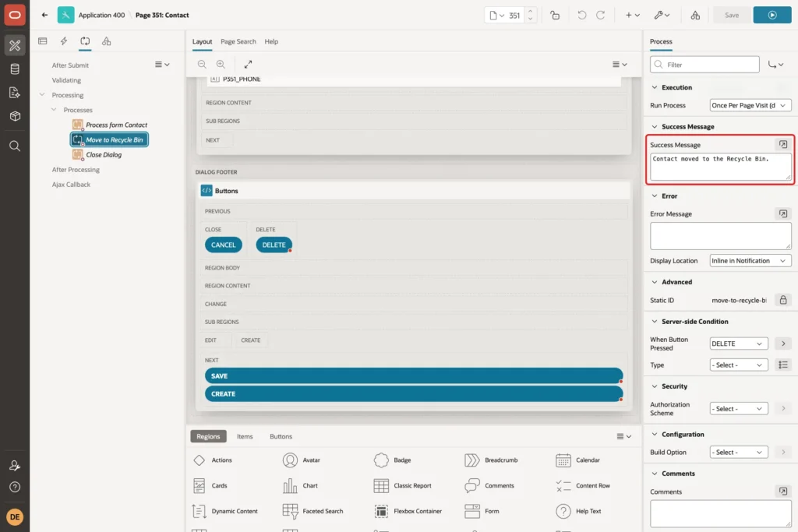Screen dimensions: 798x532
Task: Click the Undo icon in toolbar
Action: (581, 15)
